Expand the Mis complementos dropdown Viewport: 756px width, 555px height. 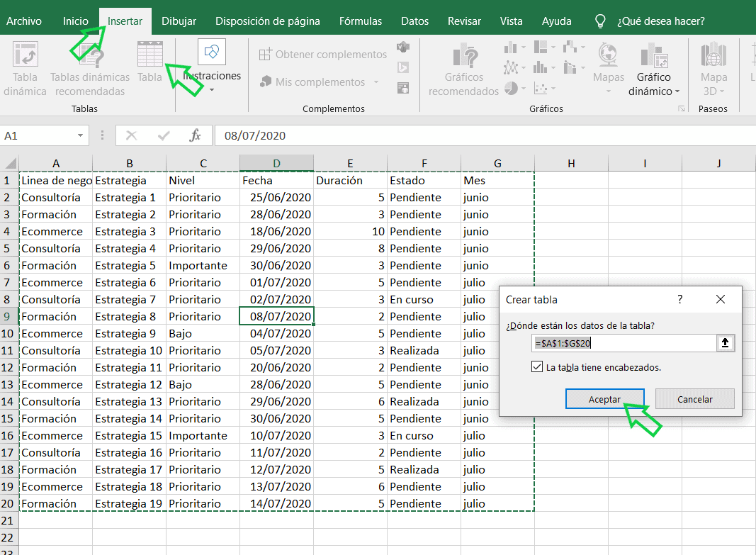pos(376,82)
